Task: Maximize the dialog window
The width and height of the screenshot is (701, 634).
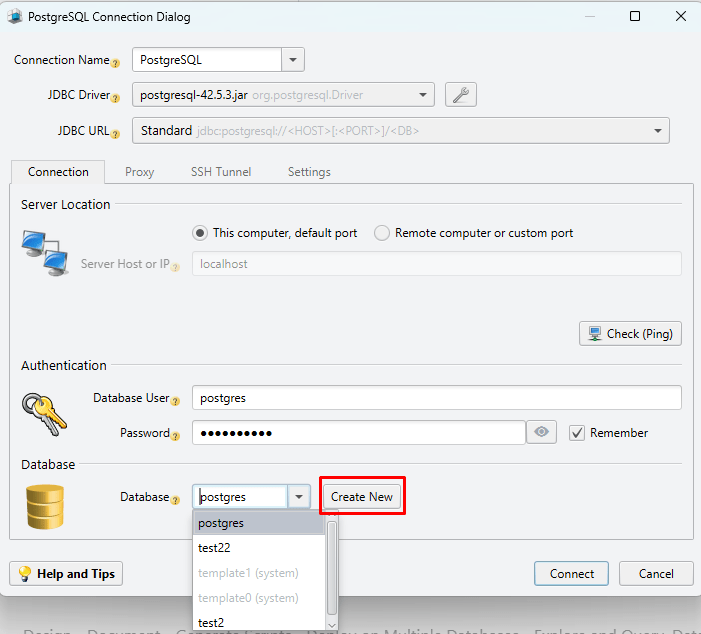Action: tap(635, 17)
